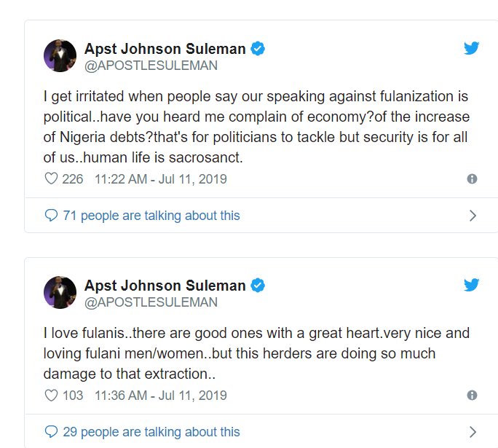Screen dimensions: 498x448
Task: Click the reply bubble beside '29 people'
Action: 51,432
